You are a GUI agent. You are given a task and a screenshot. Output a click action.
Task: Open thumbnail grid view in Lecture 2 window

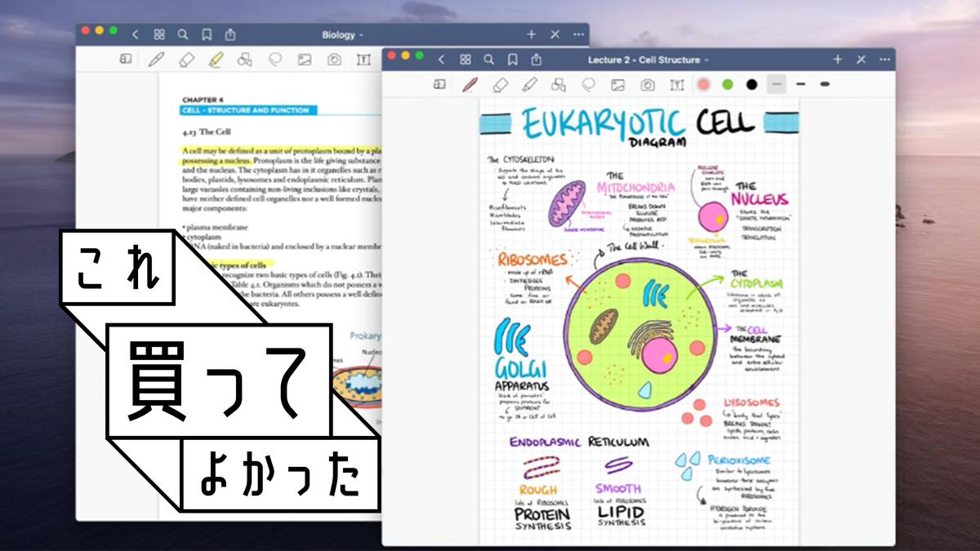point(465,60)
